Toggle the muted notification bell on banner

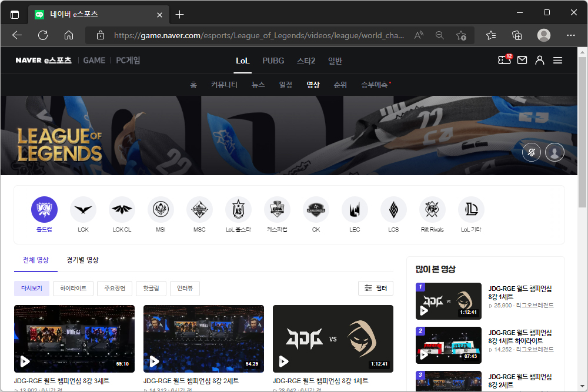pos(532,152)
